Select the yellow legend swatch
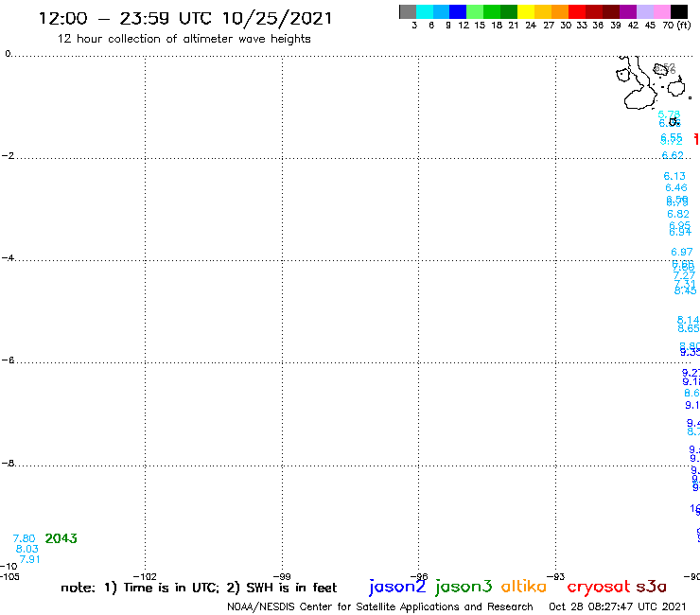Screen dimensions: 700x615 coord(526,11)
